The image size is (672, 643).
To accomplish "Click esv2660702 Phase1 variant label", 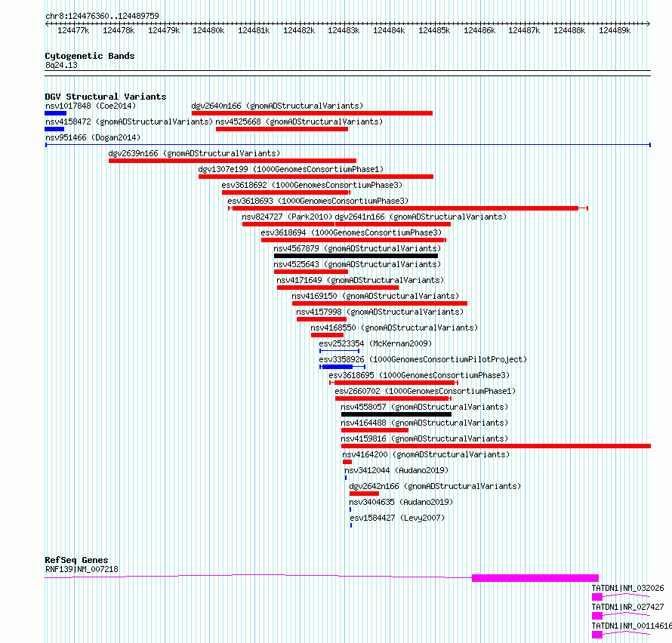I will point(425,391).
